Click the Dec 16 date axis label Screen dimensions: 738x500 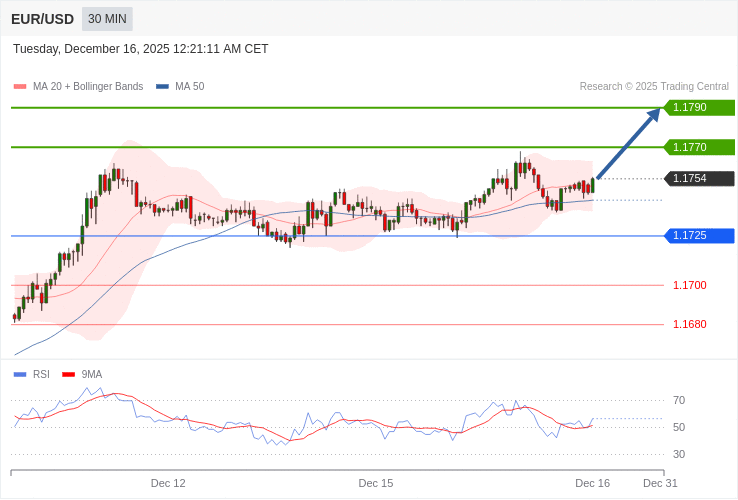[592, 483]
